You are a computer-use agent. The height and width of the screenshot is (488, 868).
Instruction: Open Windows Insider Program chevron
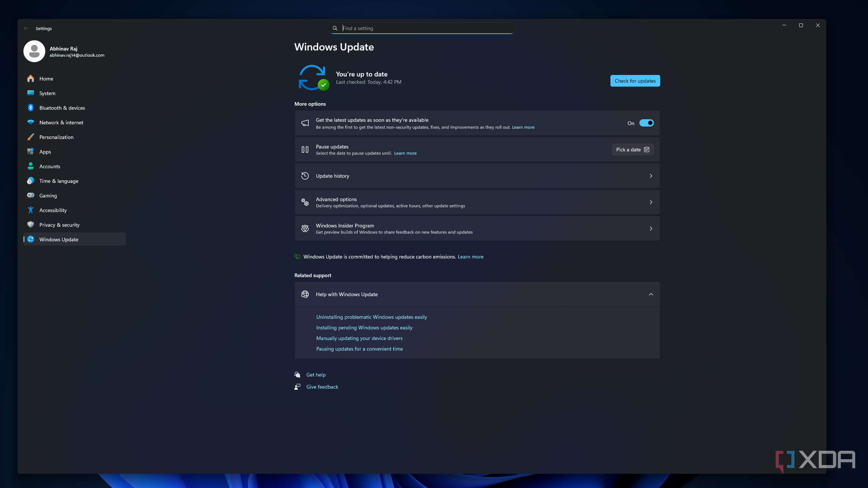651,228
